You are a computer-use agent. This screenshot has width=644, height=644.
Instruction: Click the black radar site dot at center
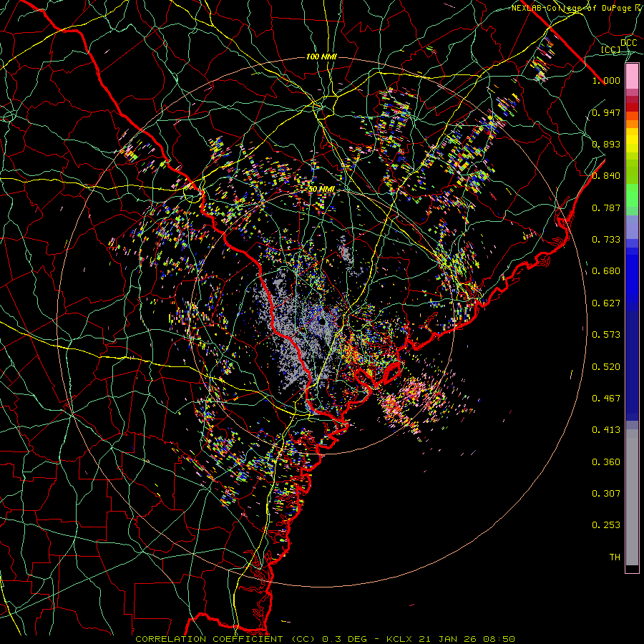point(323,321)
